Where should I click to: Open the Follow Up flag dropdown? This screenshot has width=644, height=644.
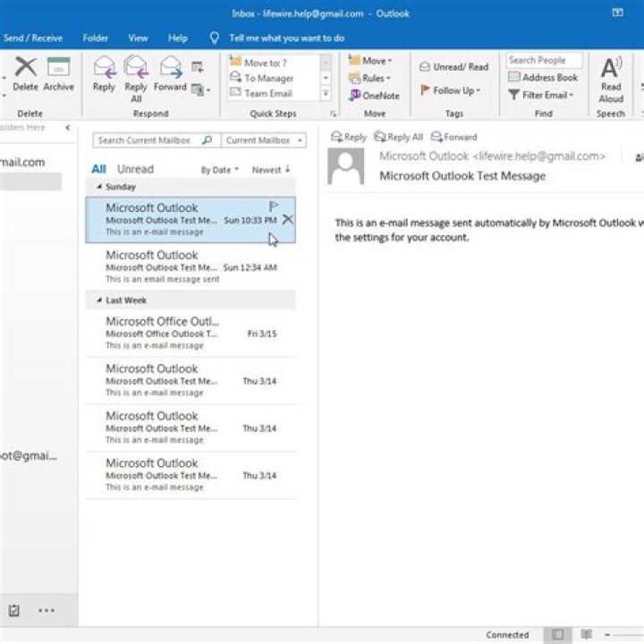point(450,90)
